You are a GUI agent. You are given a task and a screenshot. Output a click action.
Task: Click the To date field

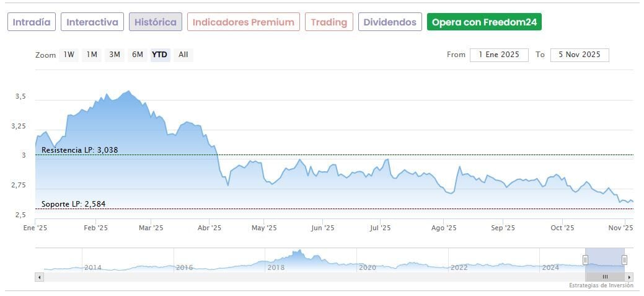tap(580, 55)
